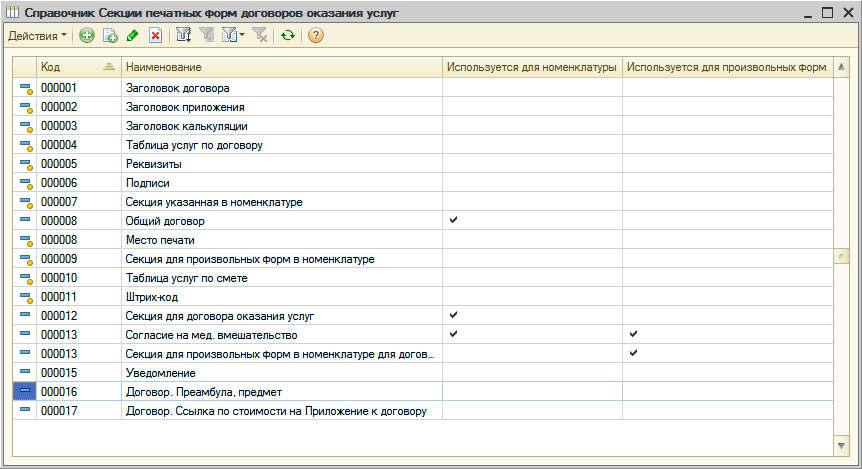Click the red X delete-mark icon

pos(155,36)
